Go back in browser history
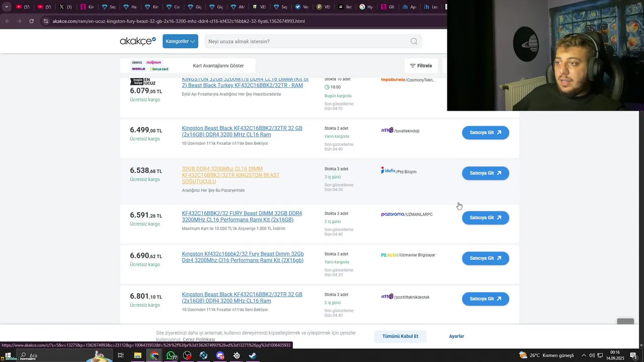 (x=7, y=21)
